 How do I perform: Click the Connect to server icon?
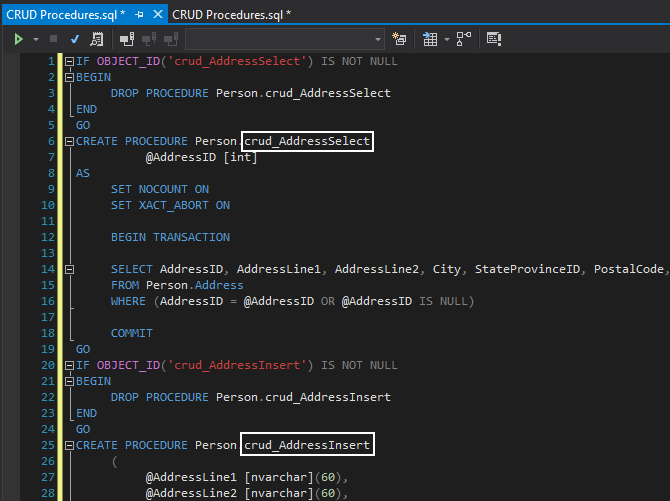[x=127, y=39]
